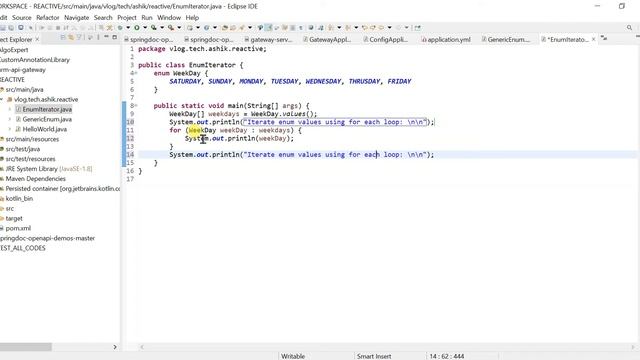Viewport: 640px width, 360px height.
Task: Click the Debug bug icon in toolbar
Action: (120, 28)
